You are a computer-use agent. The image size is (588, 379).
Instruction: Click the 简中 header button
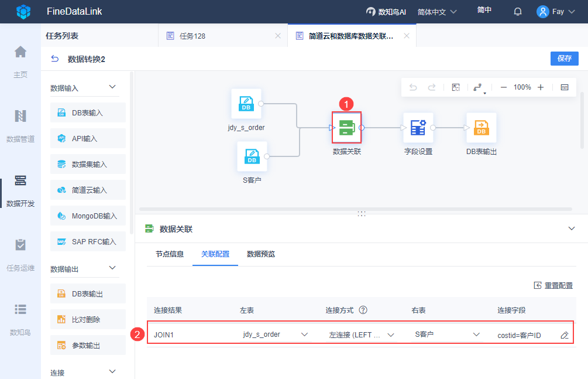click(x=484, y=10)
